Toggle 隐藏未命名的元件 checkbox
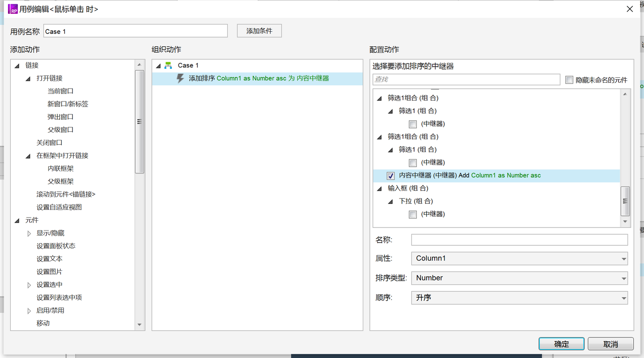 coord(569,80)
